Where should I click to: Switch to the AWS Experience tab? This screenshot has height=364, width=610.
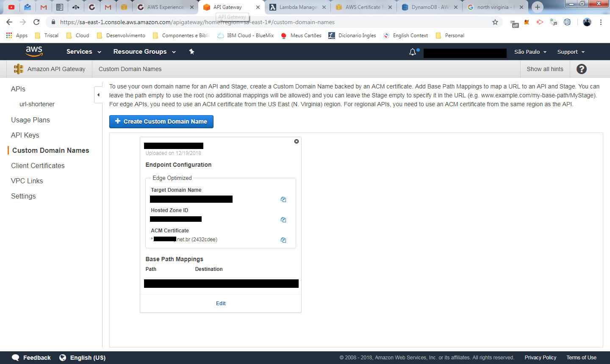(x=166, y=7)
